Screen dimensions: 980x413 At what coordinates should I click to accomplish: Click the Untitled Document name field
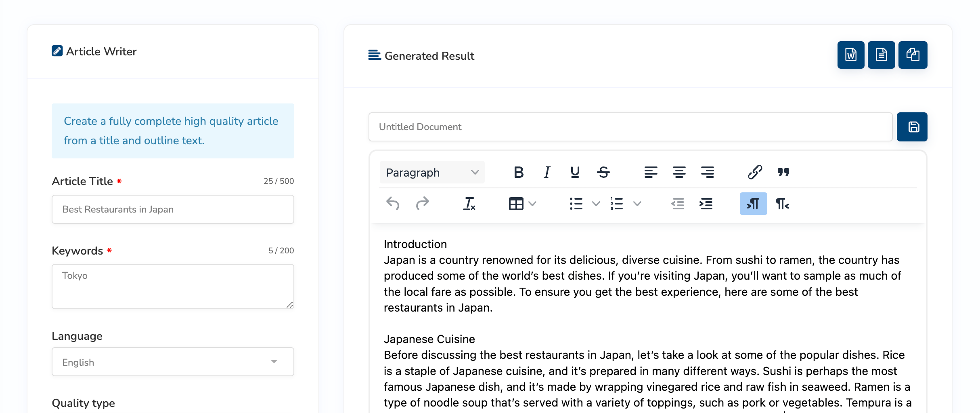tap(630, 127)
